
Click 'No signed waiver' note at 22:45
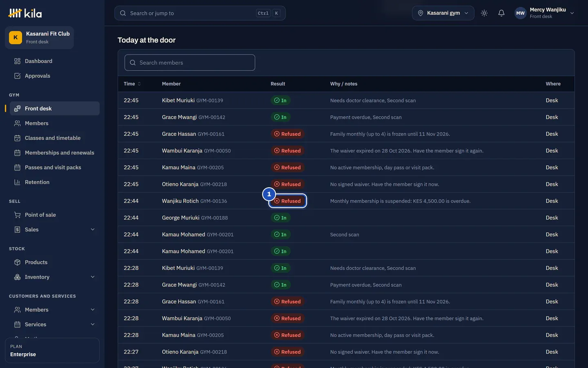coord(385,184)
